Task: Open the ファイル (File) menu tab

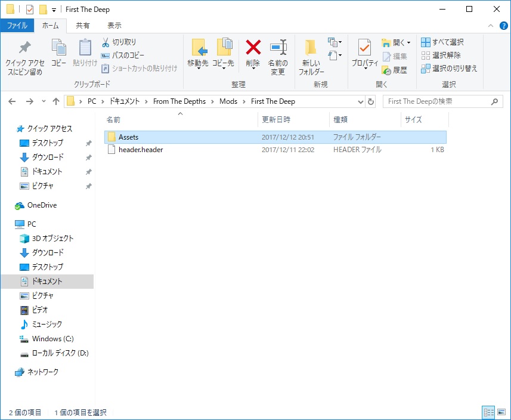Action: coord(17,26)
